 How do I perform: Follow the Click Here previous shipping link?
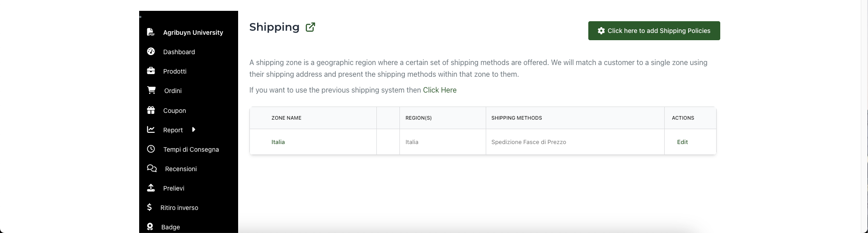tap(440, 90)
